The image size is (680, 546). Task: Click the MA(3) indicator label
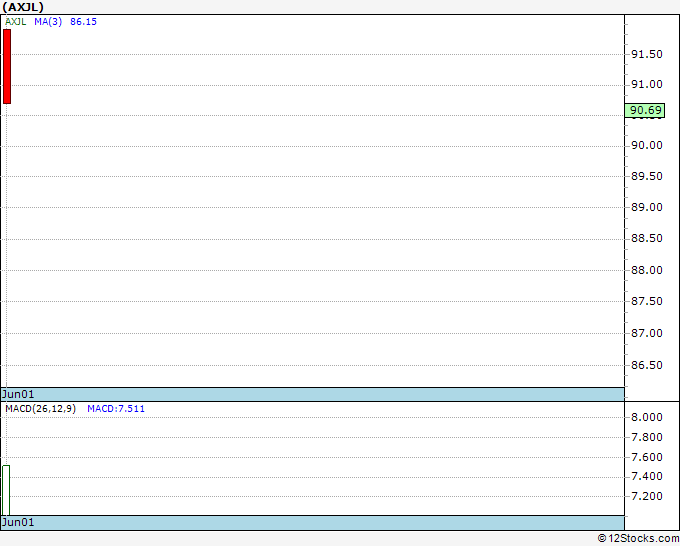point(48,22)
